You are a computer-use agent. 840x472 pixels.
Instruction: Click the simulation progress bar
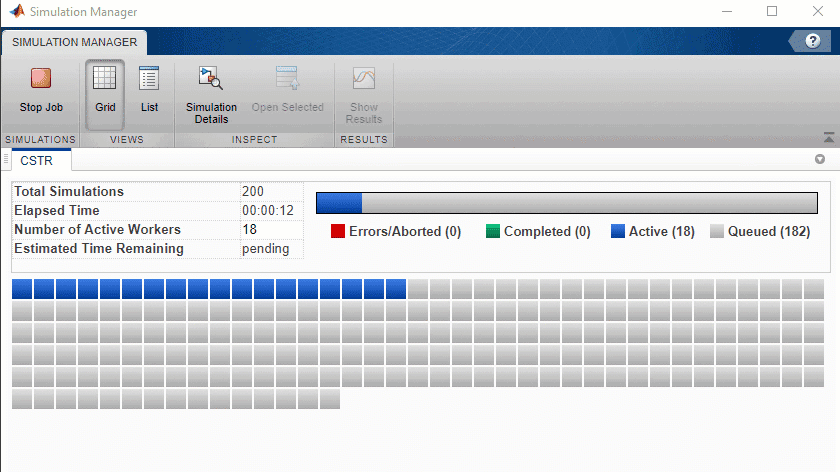coord(567,203)
